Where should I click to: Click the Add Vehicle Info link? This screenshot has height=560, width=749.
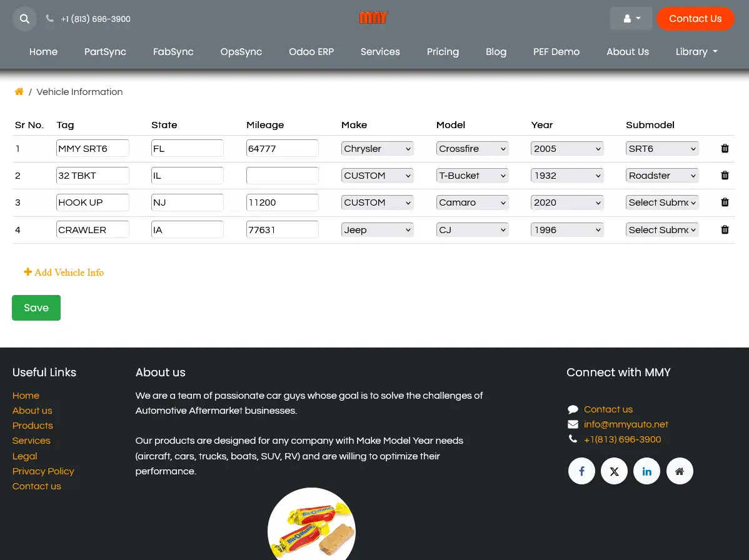(64, 272)
